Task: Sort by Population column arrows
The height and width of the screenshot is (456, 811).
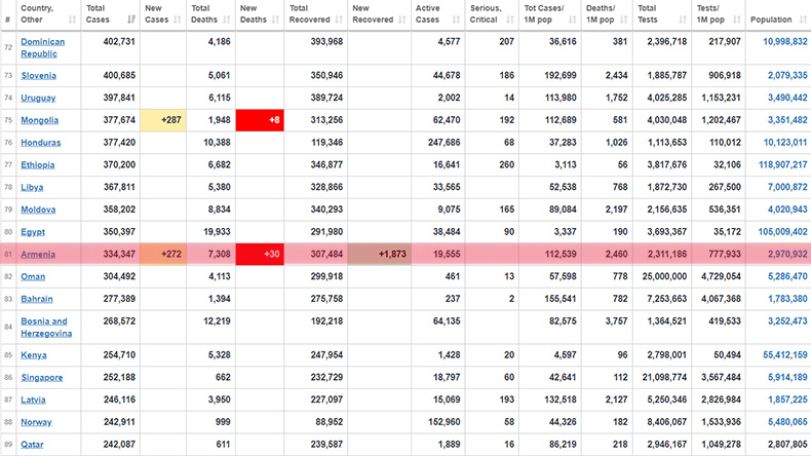Action: point(803,20)
